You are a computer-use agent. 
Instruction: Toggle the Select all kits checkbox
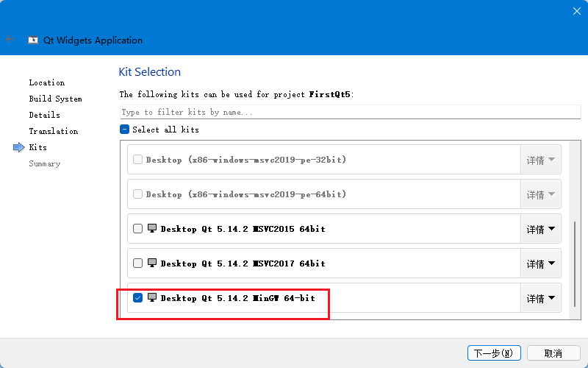(124, 130)
